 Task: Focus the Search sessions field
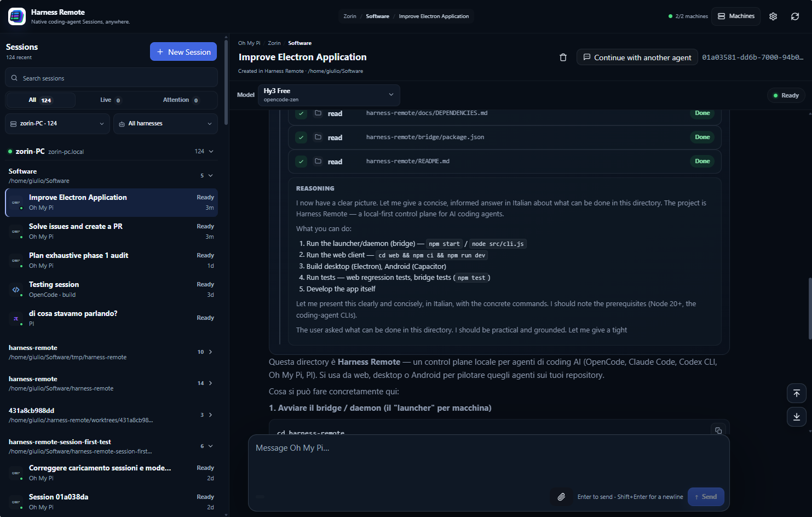pyautogui.click(x=111, y=78)
